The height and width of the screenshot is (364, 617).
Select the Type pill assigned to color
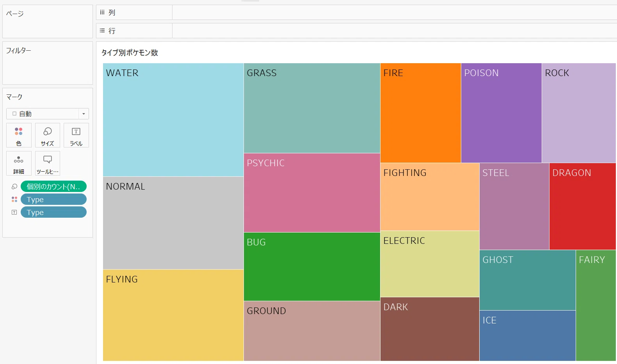[53, 199]
